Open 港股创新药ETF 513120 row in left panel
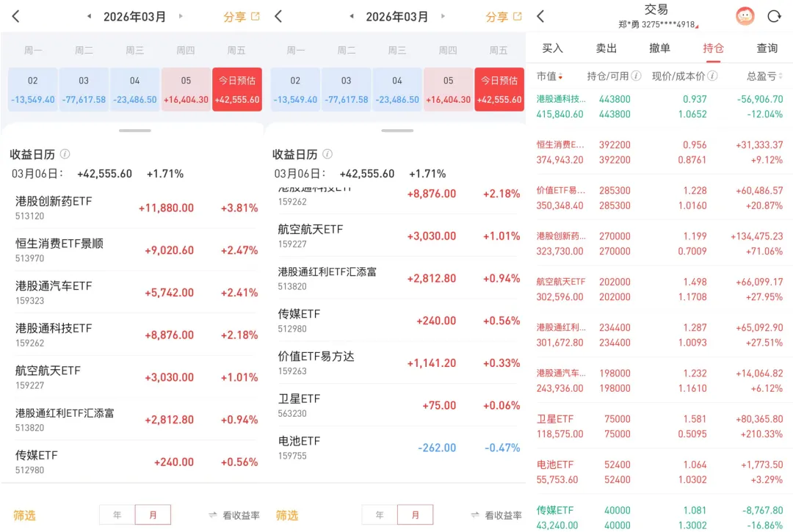793x532 pixels. (135, 208)
